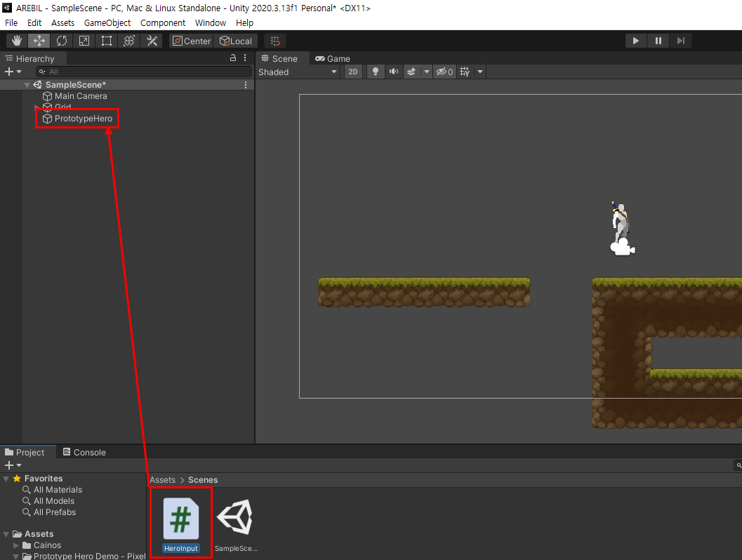Viewport: 742px width, 560px height.
Task: Select the Transform tool
Action: tap(128, 41)
